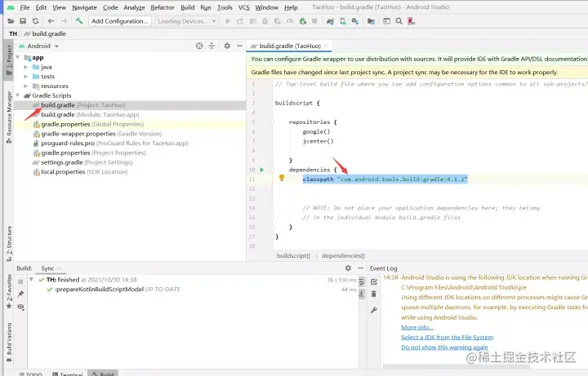Collapse the Gradle Scripts node

pos(18,95)
